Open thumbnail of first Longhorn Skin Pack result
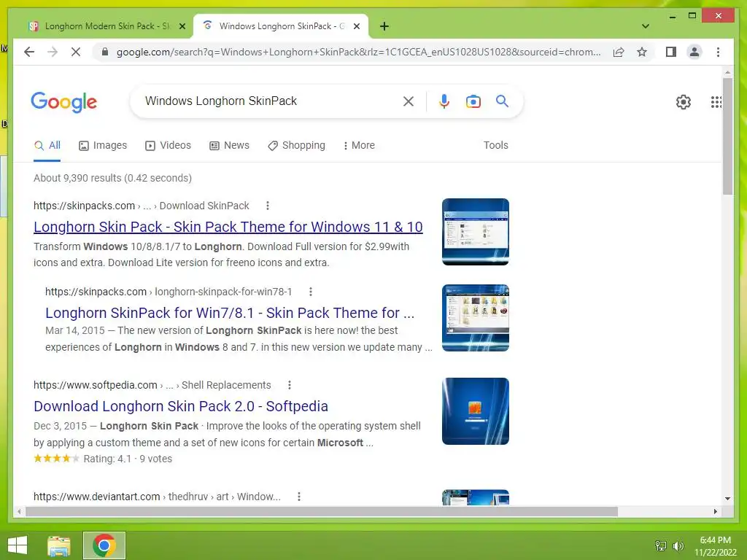Image resolution: width=747 pixels, height=560 pixels. tap(476, 232)
